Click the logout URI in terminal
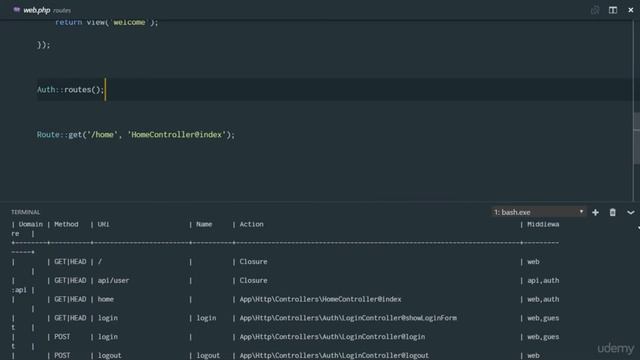Viewport: 640px width, 360px height. coord(109,356)
